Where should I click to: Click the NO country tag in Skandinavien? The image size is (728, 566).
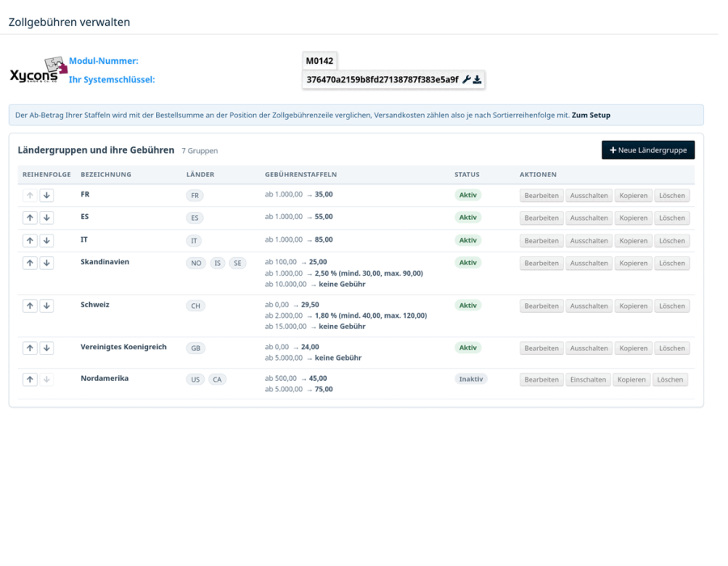click(196, 263)
